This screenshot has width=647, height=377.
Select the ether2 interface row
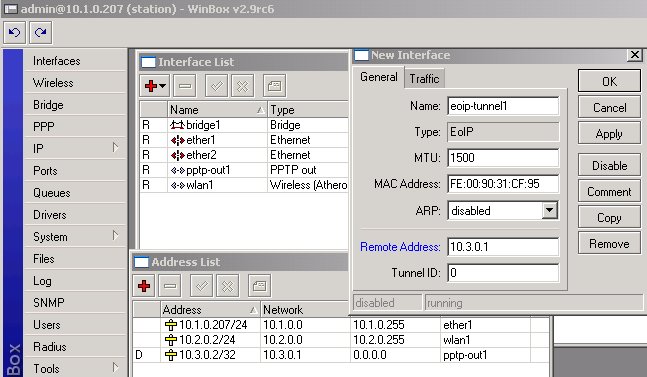244,155
